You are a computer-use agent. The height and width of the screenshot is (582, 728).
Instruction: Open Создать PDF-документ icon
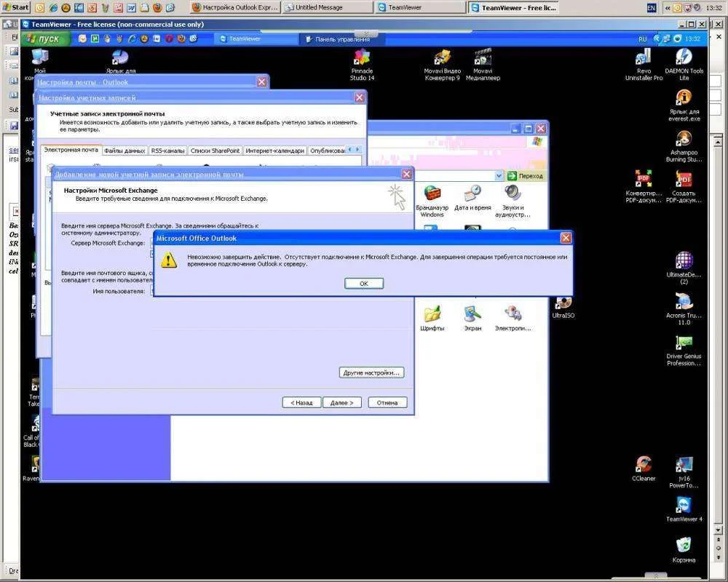(x=684, y=186)
